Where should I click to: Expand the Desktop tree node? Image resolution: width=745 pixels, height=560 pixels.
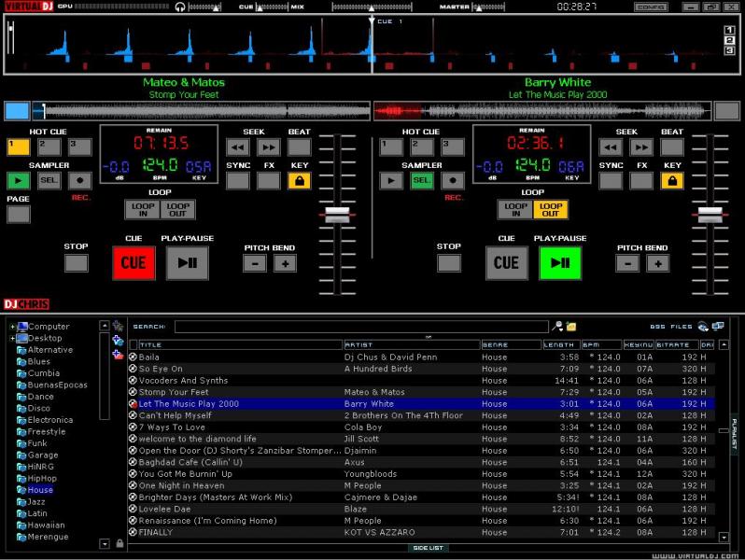point(12,338)
